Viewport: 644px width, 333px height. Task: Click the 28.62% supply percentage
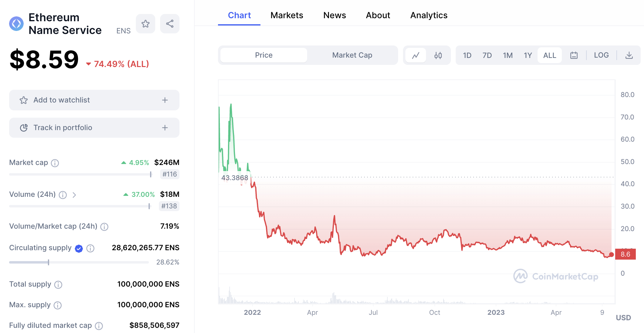(168, 262)
